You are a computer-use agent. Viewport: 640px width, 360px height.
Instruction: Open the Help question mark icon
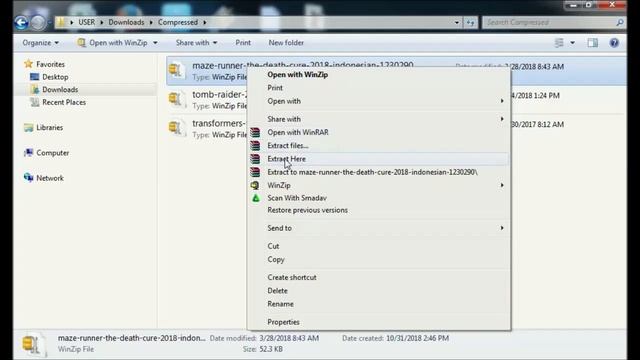click(x=614, y=42)
